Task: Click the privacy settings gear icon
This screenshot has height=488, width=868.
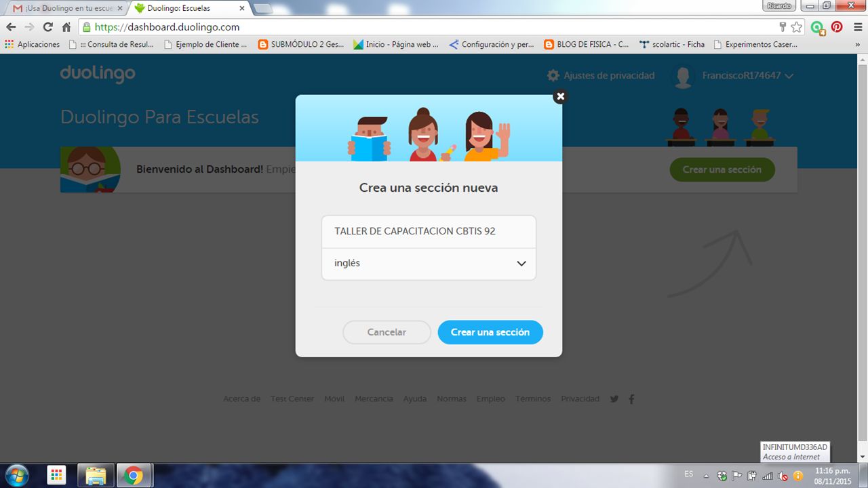Action: pos(553,75)
